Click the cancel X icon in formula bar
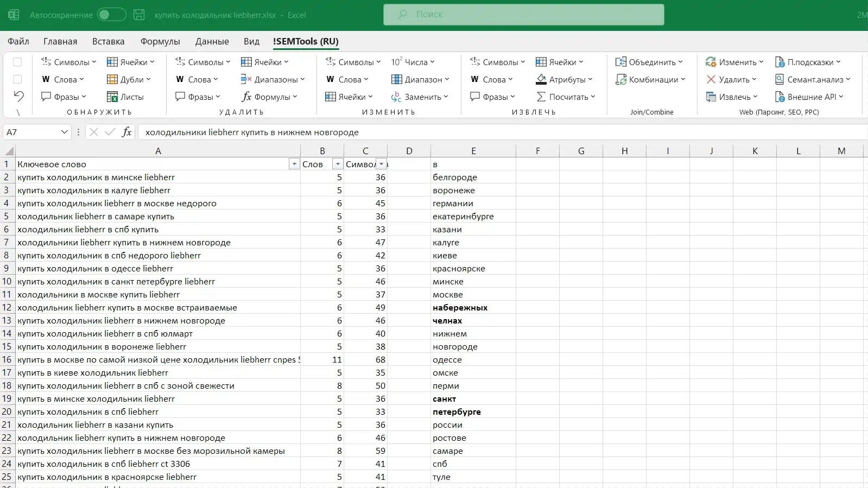This screenshot has width=868, height=488. pyautogui.click(x=93, y=132)
